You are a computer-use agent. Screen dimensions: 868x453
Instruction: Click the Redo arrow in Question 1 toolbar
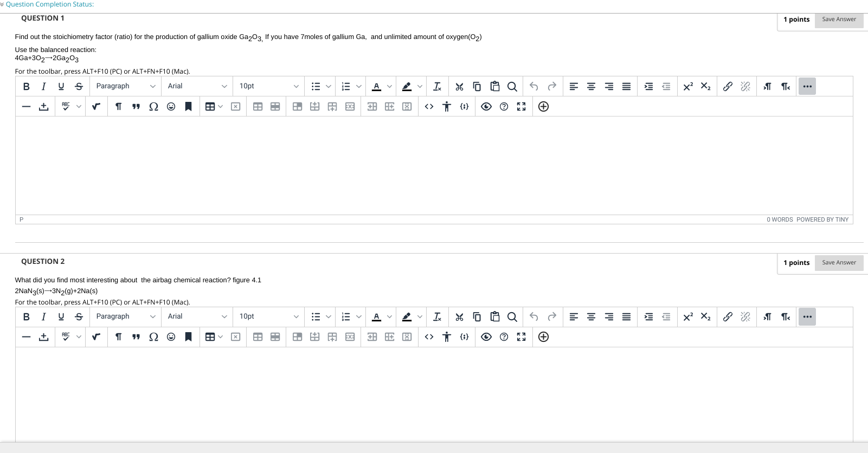pos(552,86)
